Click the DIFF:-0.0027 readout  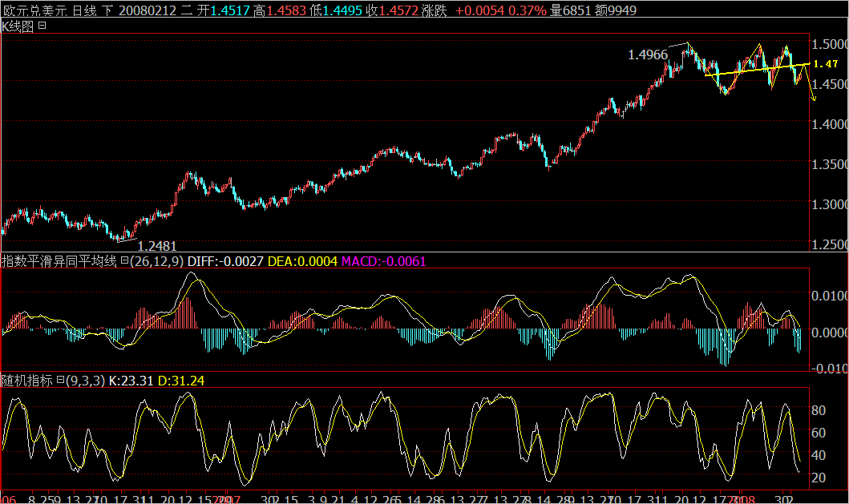[x=225, y=261]
